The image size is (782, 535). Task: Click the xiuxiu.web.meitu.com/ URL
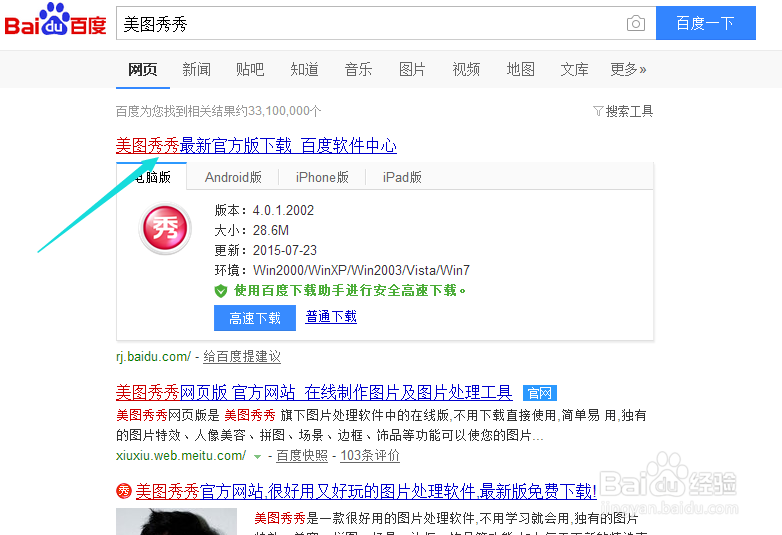click(x=181, y=456)
